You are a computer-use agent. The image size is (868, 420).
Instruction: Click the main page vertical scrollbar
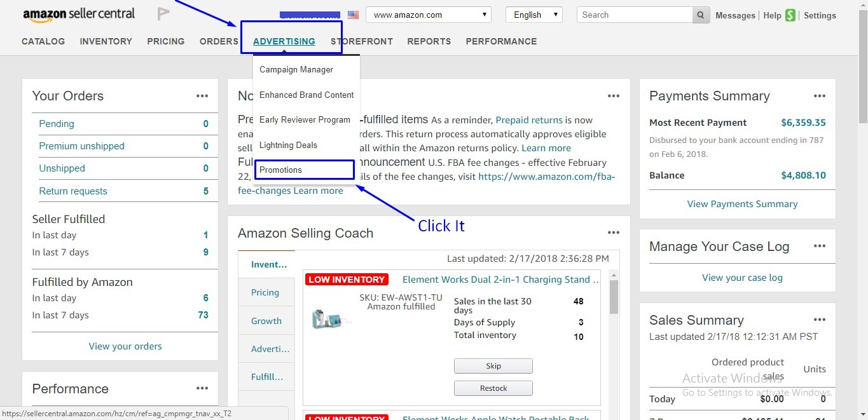coord(863,67)
